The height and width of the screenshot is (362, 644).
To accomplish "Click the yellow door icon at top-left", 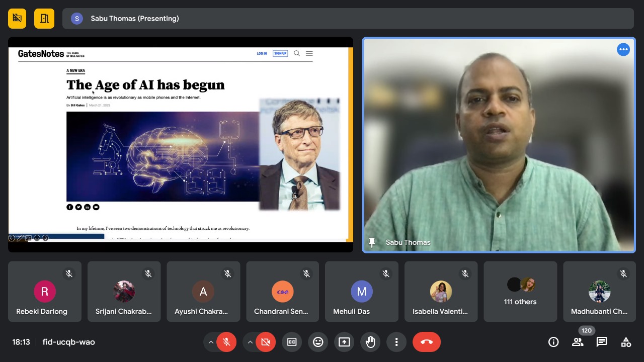I will (44, 19).
